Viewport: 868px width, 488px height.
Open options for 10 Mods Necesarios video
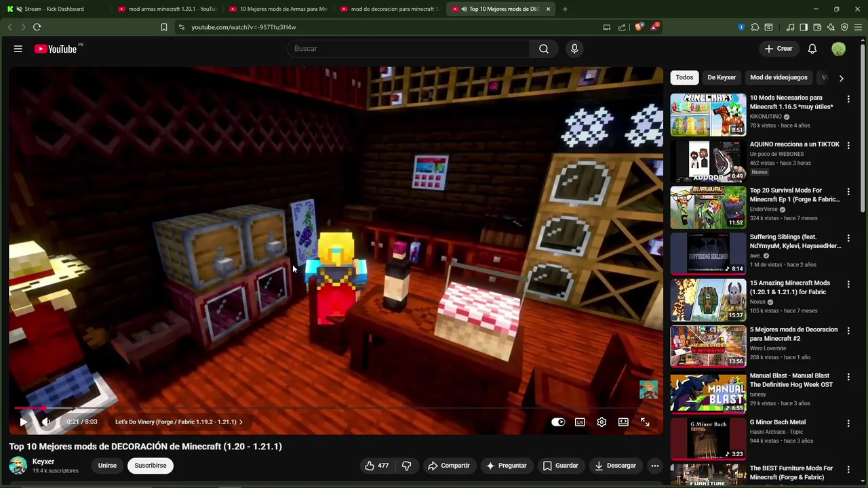[x=848, y=99]
